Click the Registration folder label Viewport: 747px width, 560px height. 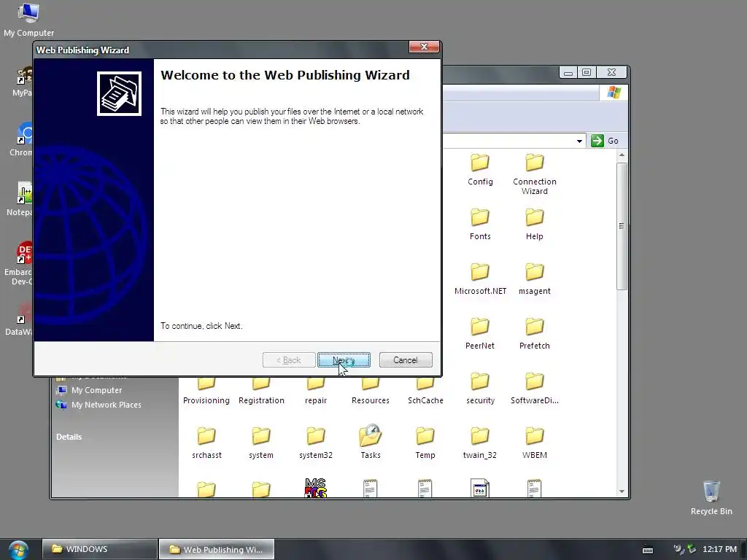(x=261, y=400)
